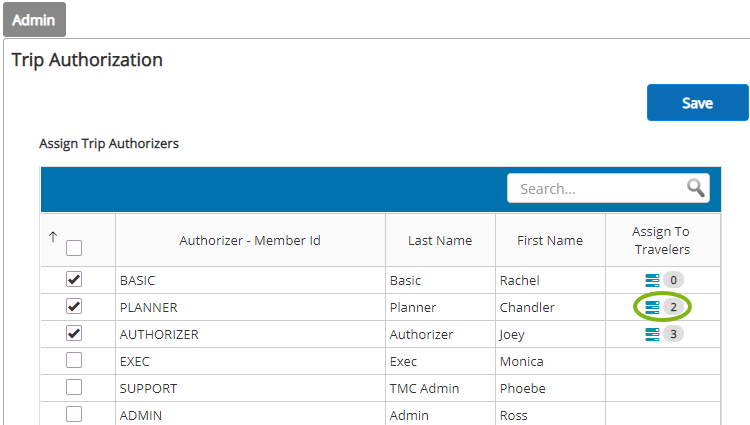Click the sort ascending arrow in header
Image resolution: width=750 pixels, height=425 pixels.
coord(53,237)
